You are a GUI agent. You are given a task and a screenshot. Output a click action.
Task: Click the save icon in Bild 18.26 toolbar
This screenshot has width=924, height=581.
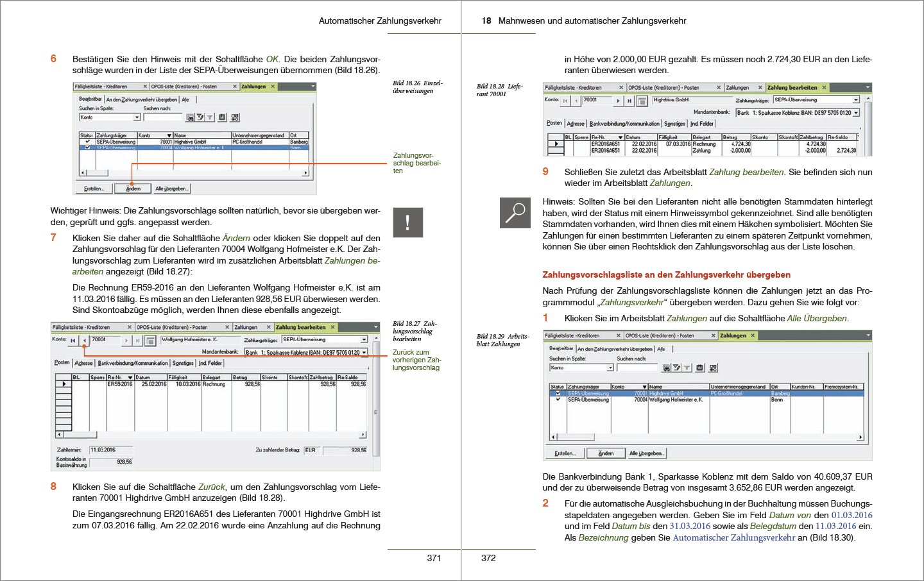click(222, 117)
